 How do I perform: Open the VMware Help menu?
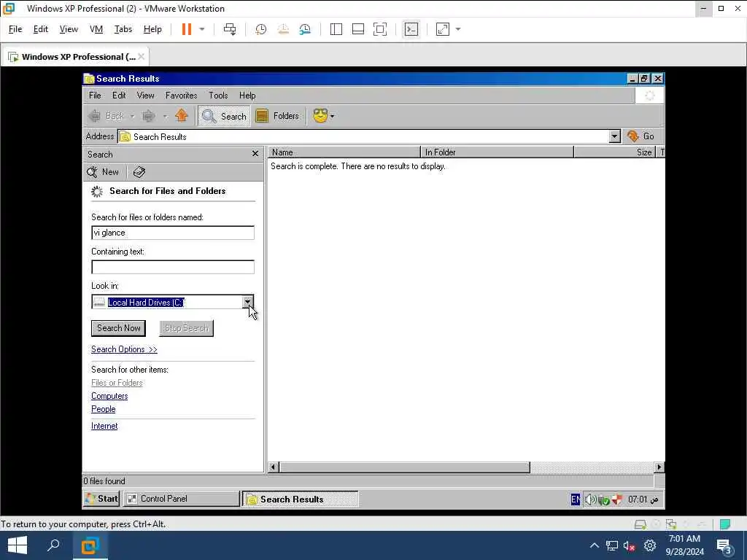point(152,29)
